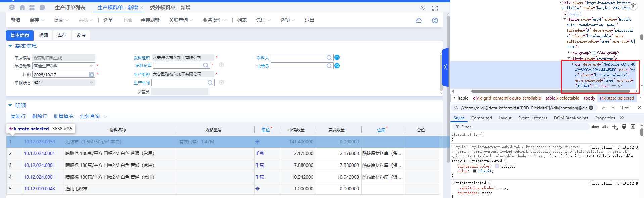
Task: Add new style rule with plus icon
Action: pyautogui.click(x=615, y=127)
